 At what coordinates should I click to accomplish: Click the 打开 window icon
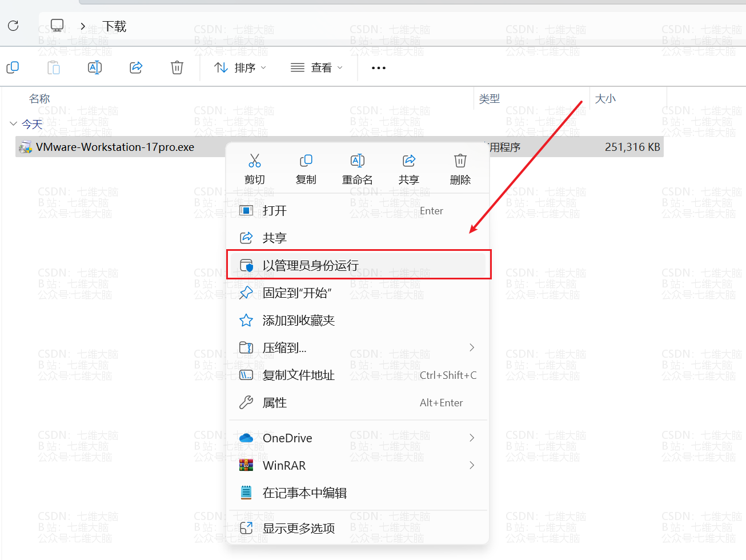246,211
